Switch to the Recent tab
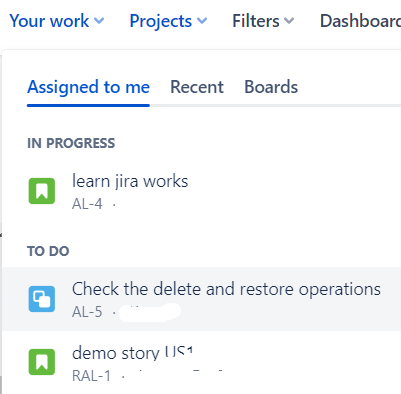Viewport: 401px width, 394px height. coord(197,87)
